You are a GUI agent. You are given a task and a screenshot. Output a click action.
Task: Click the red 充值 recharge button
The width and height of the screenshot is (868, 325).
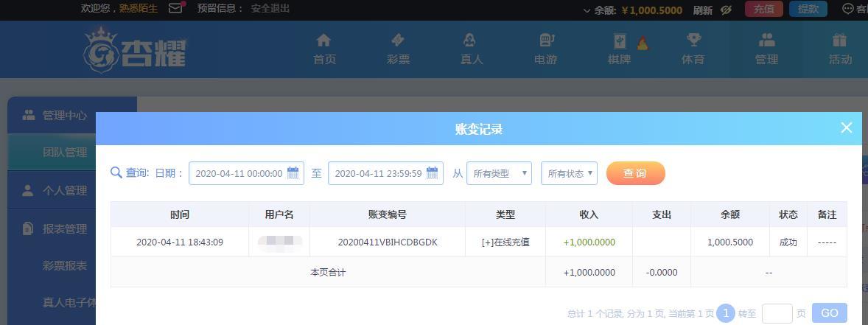click(x=764, y=9)
